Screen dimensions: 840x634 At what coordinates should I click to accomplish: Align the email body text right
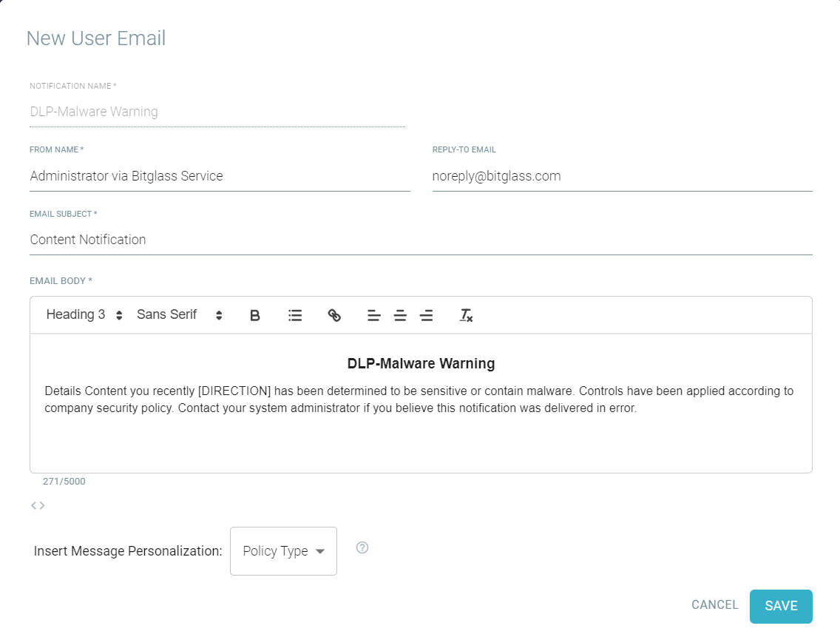click(x=426, y=314)
